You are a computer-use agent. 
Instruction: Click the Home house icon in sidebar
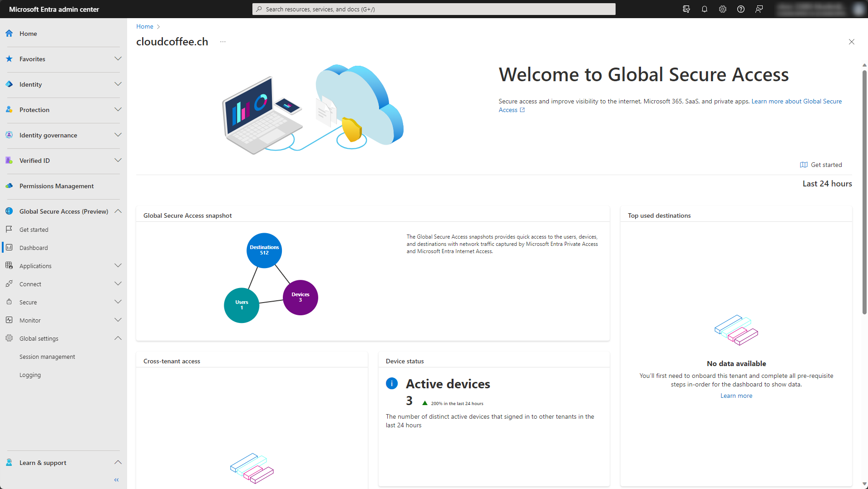pos(9,34)
